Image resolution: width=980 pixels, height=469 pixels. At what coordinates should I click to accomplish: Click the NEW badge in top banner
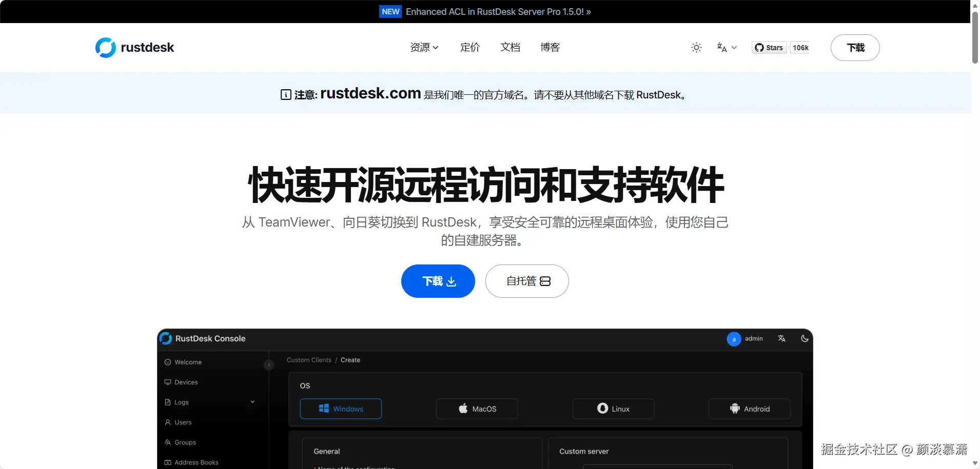[390, 12]
